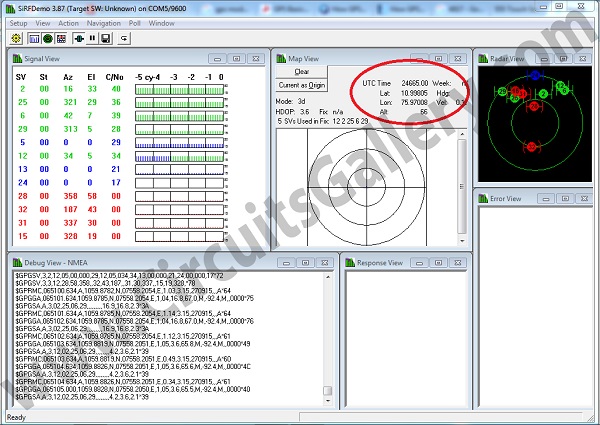Click the signal bar graph for SV 12
Image resolution: width=600 pixels, height=425 pixels.
[x=179, y=156]
